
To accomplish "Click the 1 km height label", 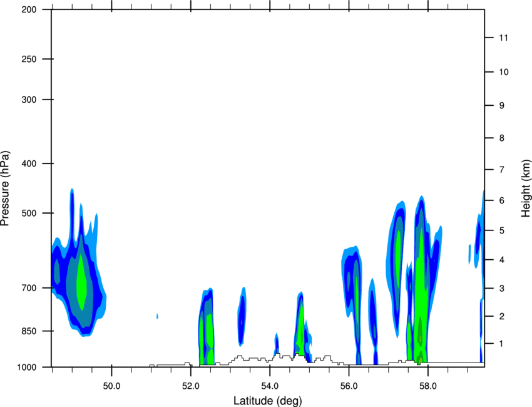I will tap(502, 344).
